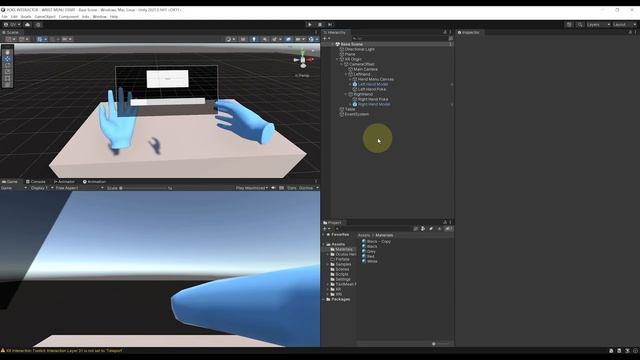The image size is (640, 360).
Task: Open the Layers dropdown in the top right
Action: click(598, 24)
